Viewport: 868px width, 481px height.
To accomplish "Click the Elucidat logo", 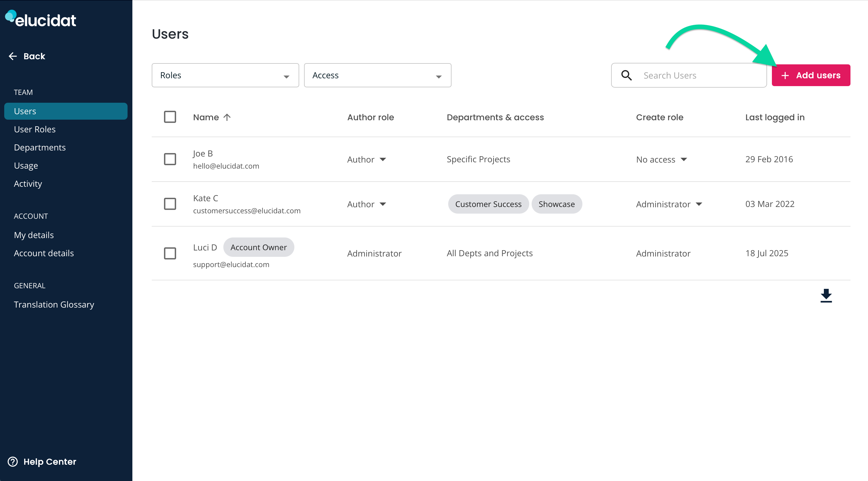I will pos(41,19).
